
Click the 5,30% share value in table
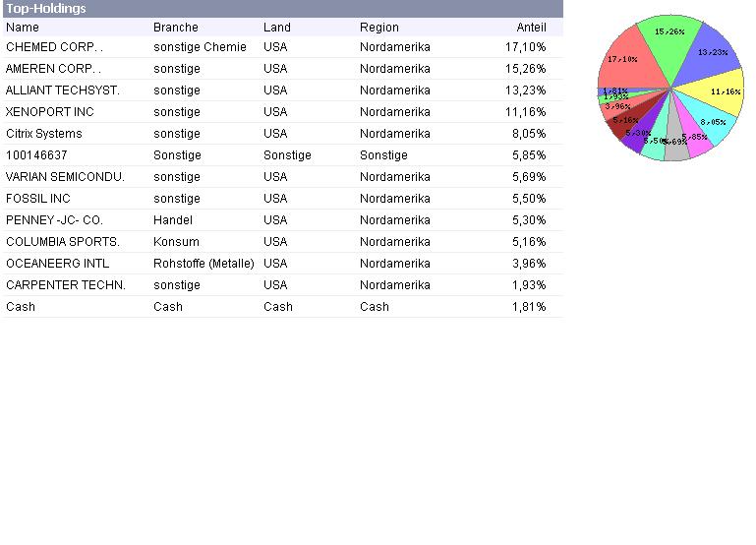click(529, 220)
